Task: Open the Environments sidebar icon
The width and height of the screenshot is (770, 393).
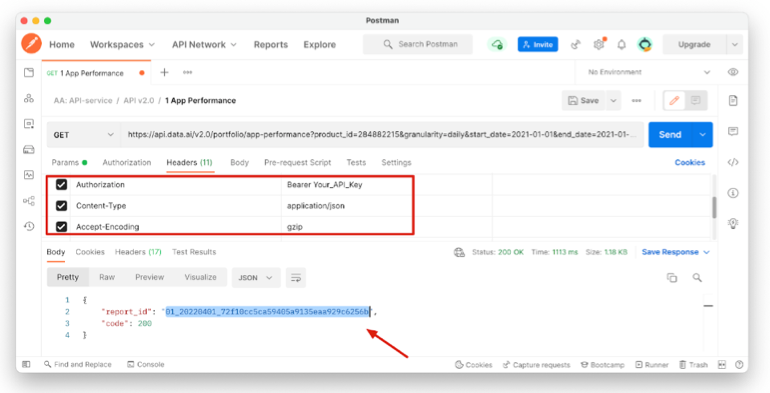Action: click(x=29, y=124)
